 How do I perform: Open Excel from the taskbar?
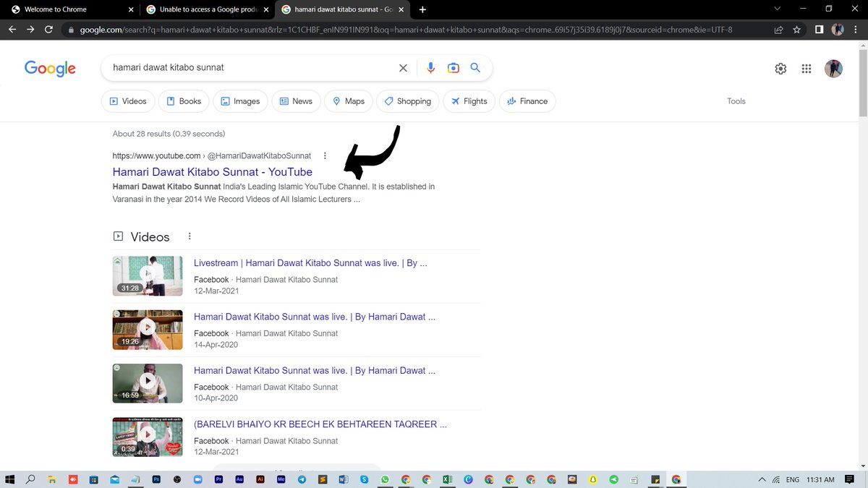(447, 479)
